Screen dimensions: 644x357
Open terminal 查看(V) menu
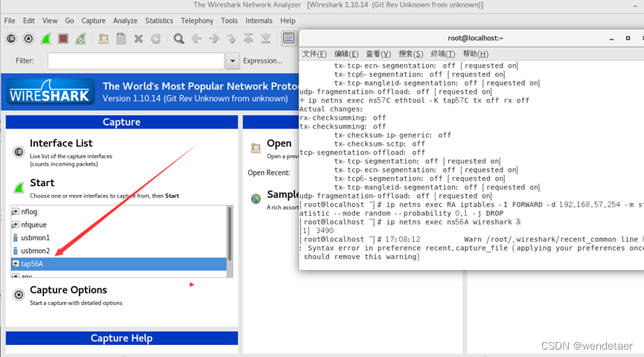[x=378, y=54]
